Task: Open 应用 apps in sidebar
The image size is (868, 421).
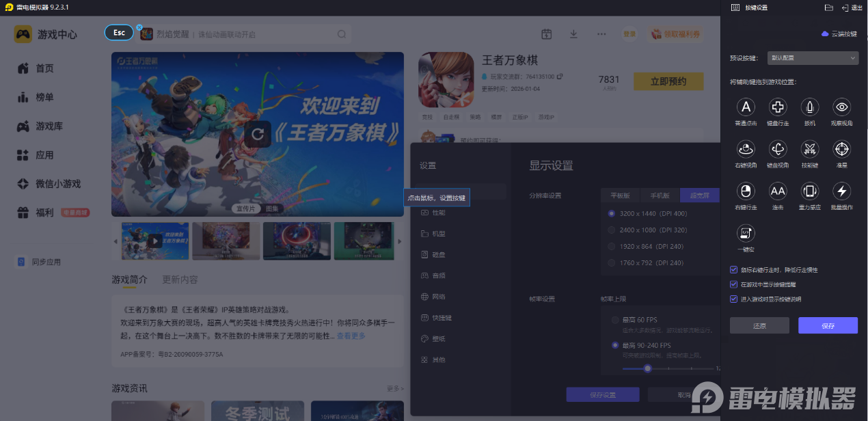Action: coord(36,155)
